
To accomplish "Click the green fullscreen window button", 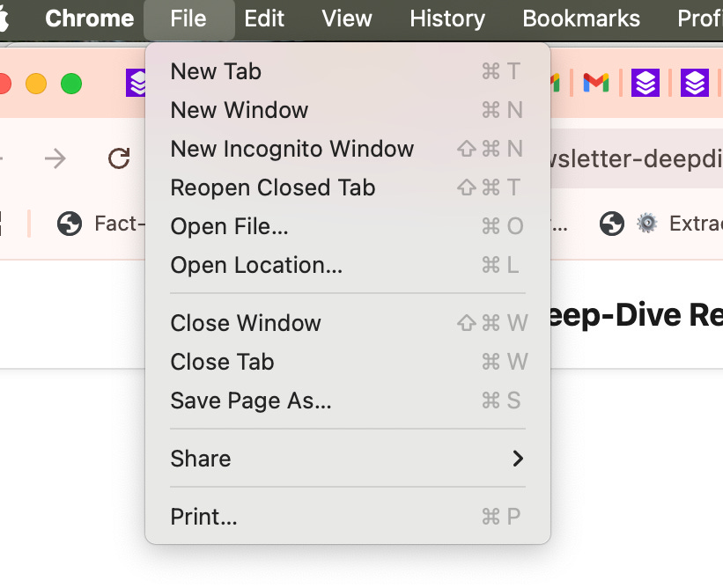I will pos(71,84).
